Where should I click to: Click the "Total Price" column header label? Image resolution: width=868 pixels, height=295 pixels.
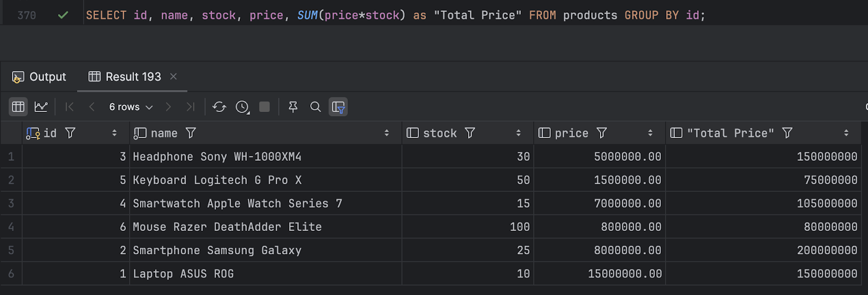731,133
